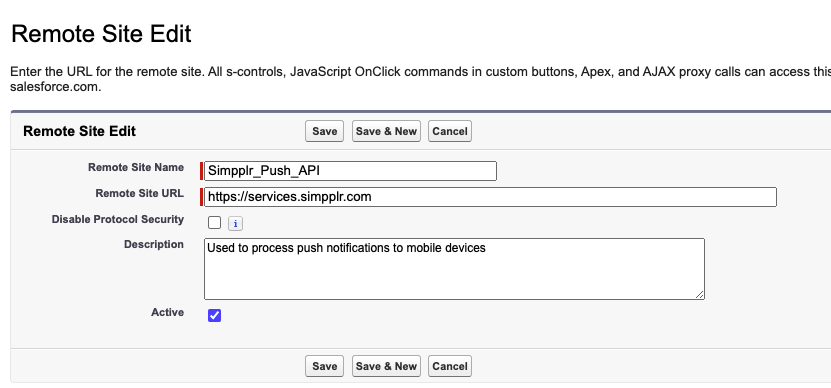This screenshot has width=831, height=388.
Task: Click Save & New in bottom row
Action: click(386, 366)
